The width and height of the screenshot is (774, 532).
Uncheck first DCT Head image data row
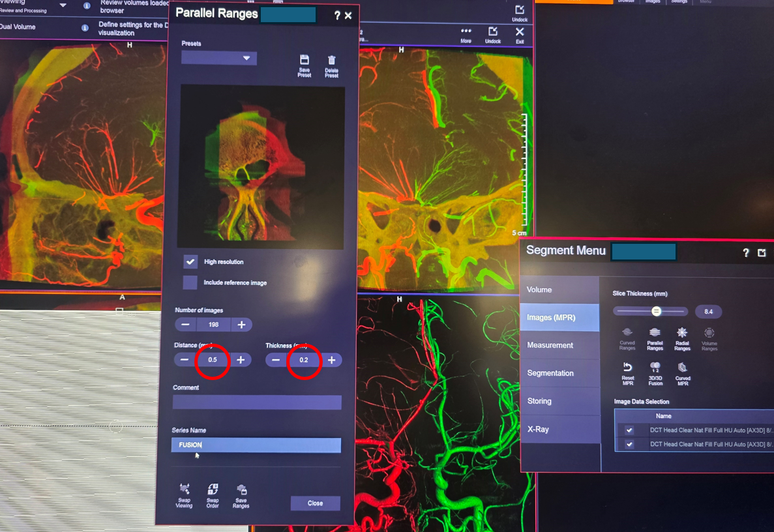[x=629, y=430]
